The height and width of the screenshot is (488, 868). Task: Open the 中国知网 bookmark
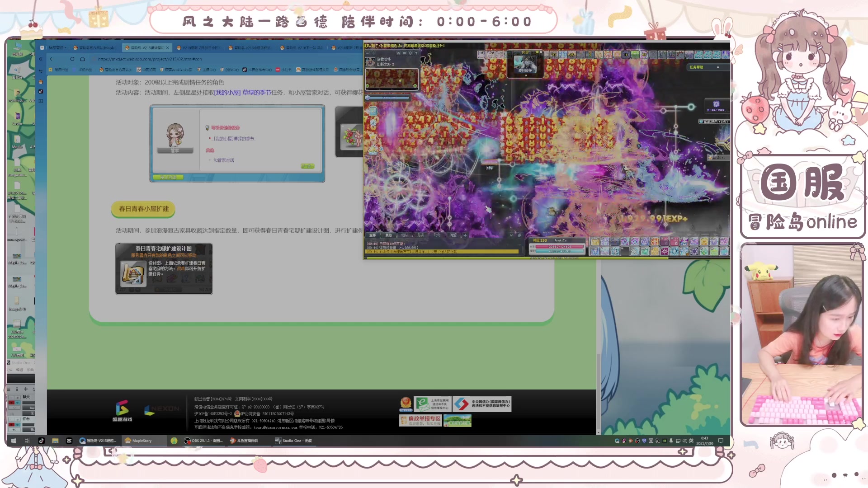[x=146, y=70]
